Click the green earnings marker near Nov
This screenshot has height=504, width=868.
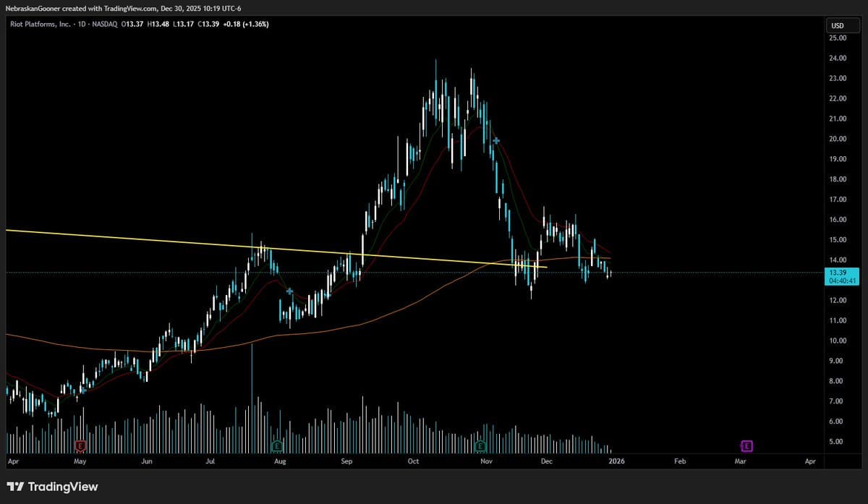coord(480,445)
